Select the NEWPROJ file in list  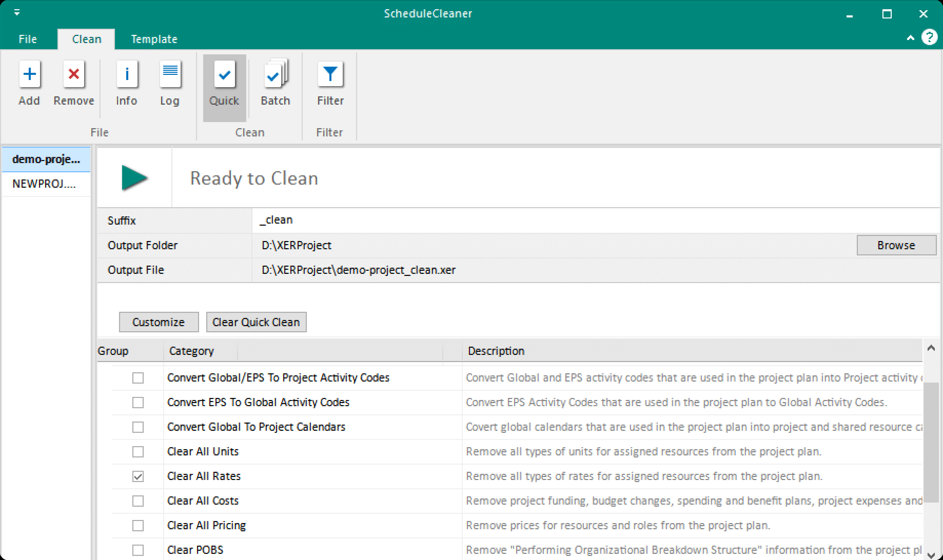(x=46, y=184)
